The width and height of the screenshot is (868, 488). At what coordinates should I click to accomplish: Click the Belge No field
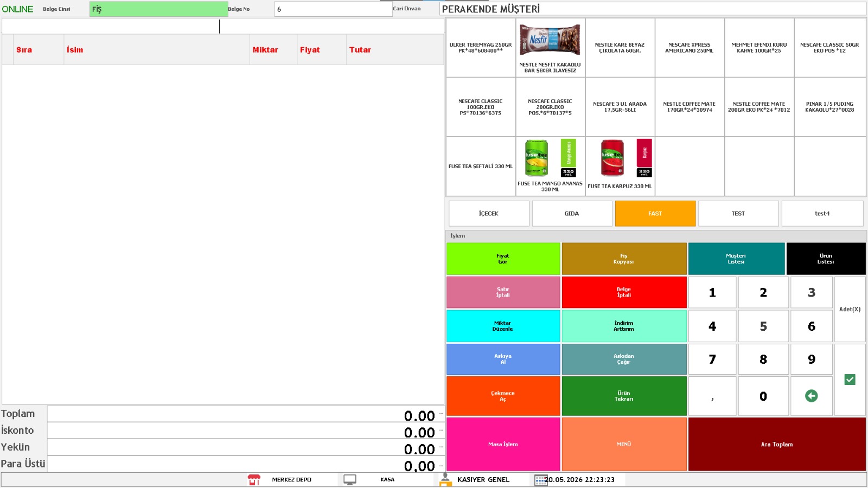coord(333,9)
